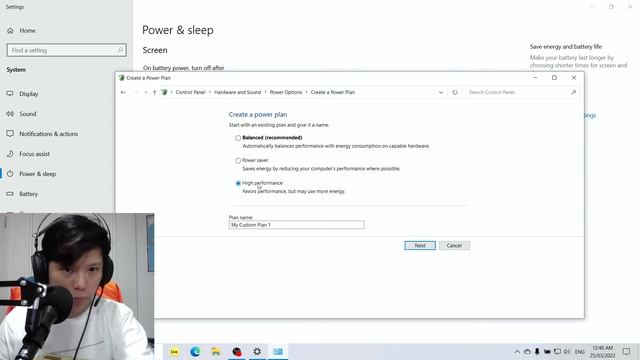Click the network tray icon
This screenshot has height=360, width=640.
557,351
